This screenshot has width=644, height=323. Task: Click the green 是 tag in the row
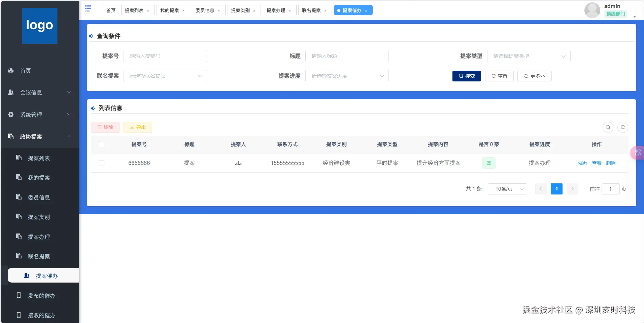[x=489, y=163]
